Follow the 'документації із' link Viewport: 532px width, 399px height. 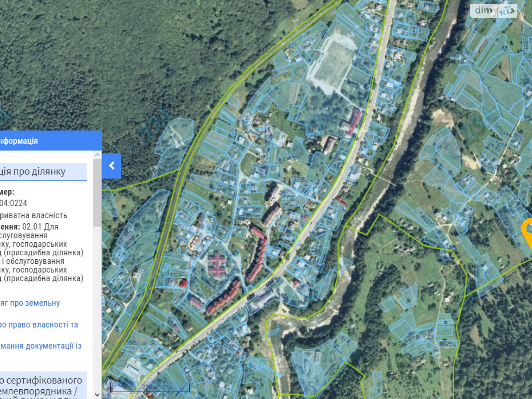click(40, 346)
